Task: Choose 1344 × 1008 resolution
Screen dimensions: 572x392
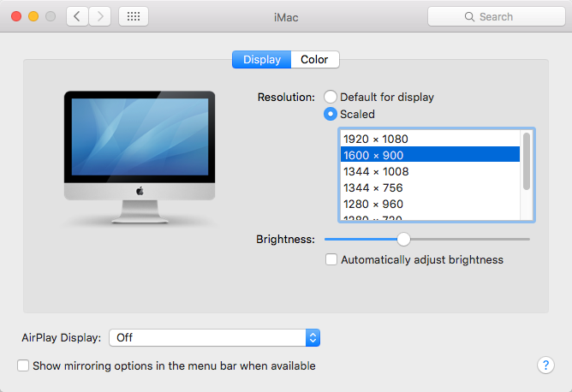Action: point(430,171)
